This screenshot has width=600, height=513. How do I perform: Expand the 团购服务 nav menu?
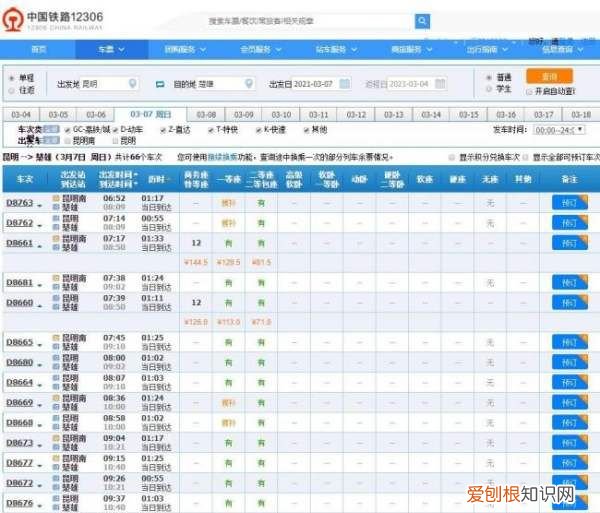[x=186, y=49]
